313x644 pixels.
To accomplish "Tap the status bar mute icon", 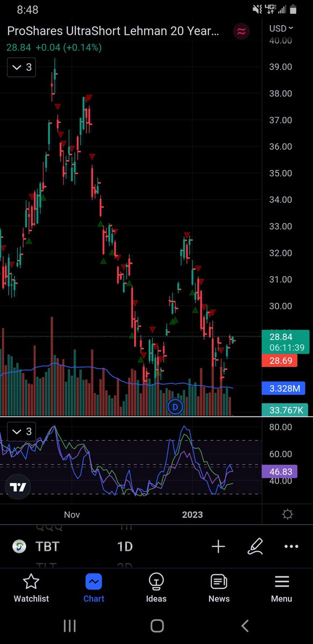I will [257, 9].
